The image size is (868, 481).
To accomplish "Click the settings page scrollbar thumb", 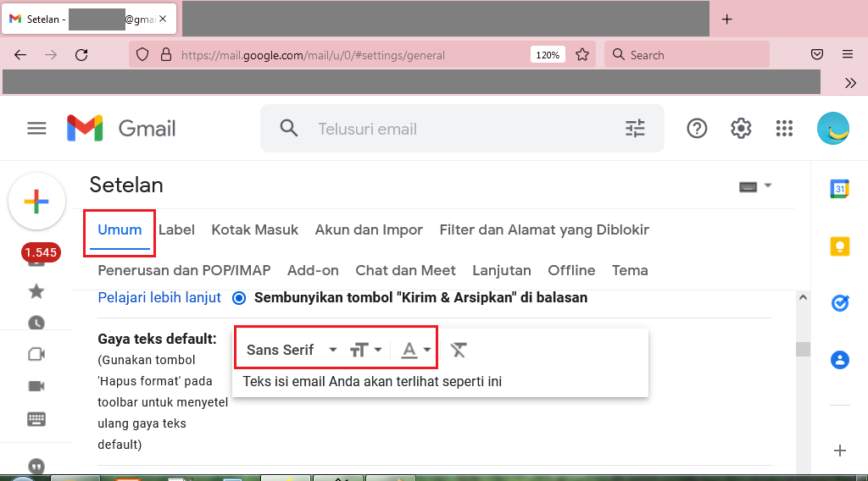I will pyautogui.click(x=804, y=350).
